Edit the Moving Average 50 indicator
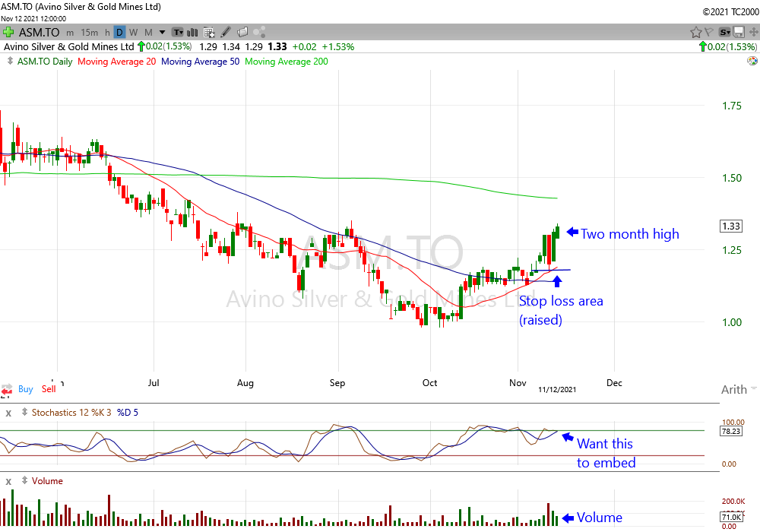 (x=200, y=62)
